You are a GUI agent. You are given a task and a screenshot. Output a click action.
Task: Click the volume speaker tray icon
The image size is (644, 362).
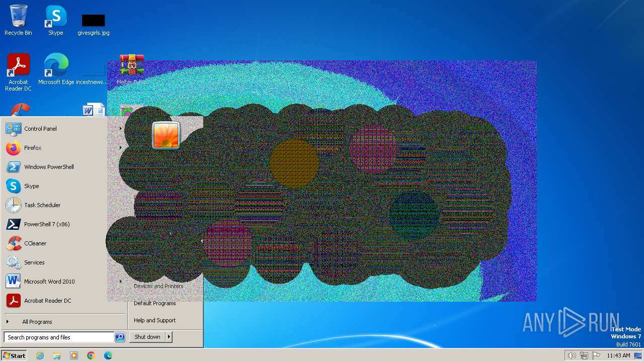pyautogui.click(x=572, y=355)
